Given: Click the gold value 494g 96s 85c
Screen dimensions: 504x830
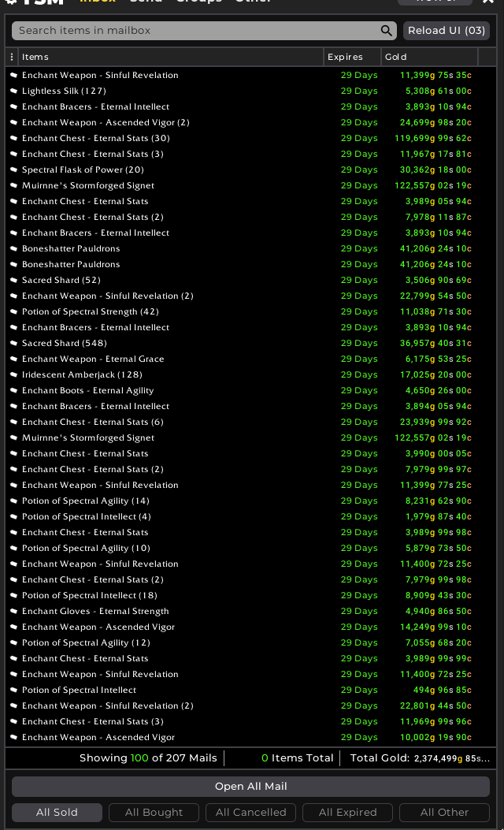Looking at the screenshot, I should pyautogui.click(x=443, y=690).
